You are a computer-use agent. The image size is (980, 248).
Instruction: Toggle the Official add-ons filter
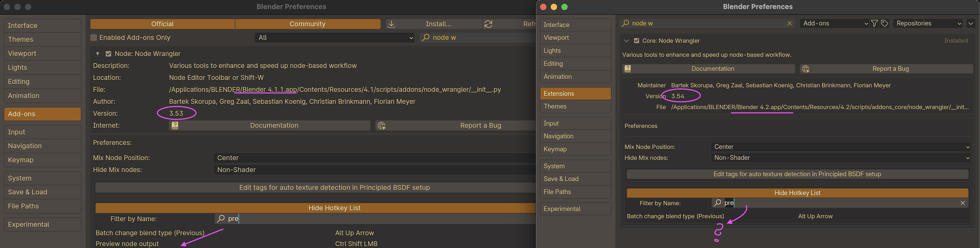click(x=162, y=24)
